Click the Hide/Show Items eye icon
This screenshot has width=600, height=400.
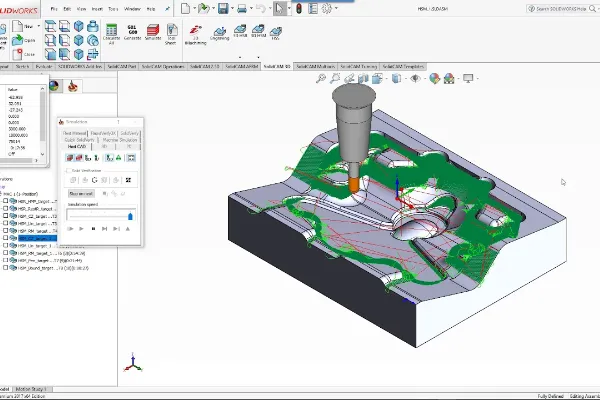pyautogui.click(x=415, y=78)
